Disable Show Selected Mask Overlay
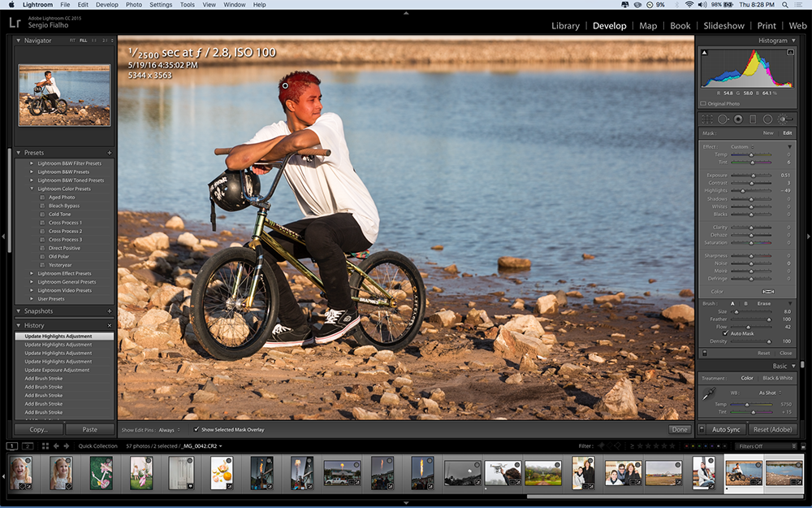The width and height of the screenshot is (812, 508). 197,429
